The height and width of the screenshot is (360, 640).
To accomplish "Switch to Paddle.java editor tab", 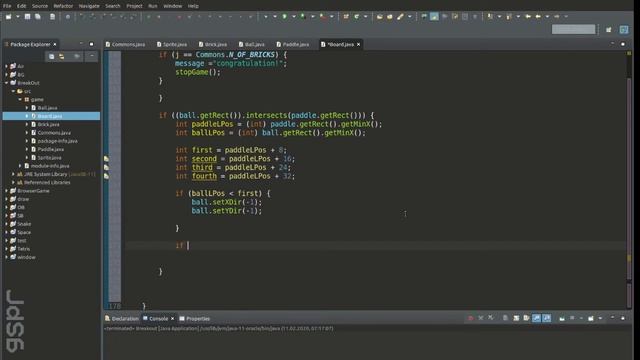I will 293,44.
